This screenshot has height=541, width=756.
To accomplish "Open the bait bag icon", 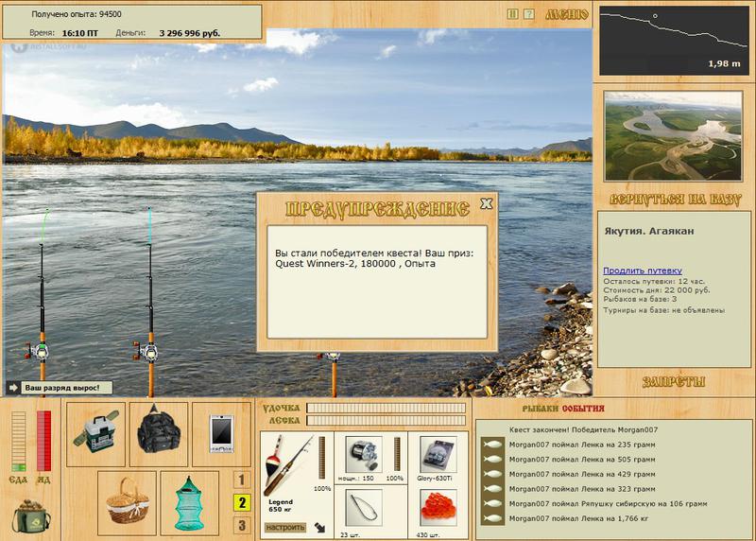I will [x=31, y=516].
